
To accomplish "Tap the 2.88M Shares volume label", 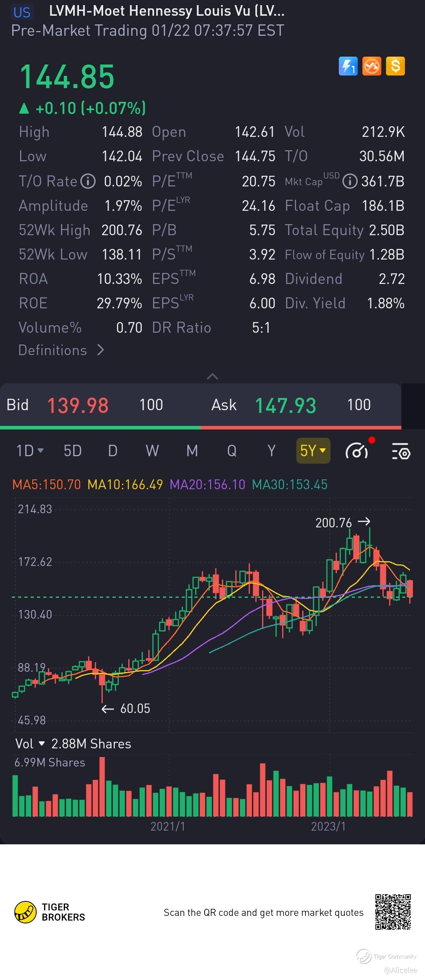I will point(91,744).
